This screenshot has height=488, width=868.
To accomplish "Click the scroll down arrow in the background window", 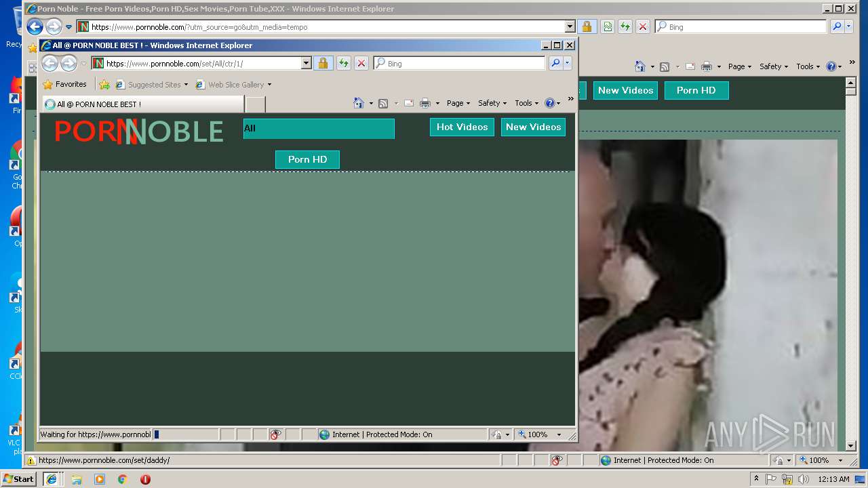I will pyautogui.click(x=851, y=446).
